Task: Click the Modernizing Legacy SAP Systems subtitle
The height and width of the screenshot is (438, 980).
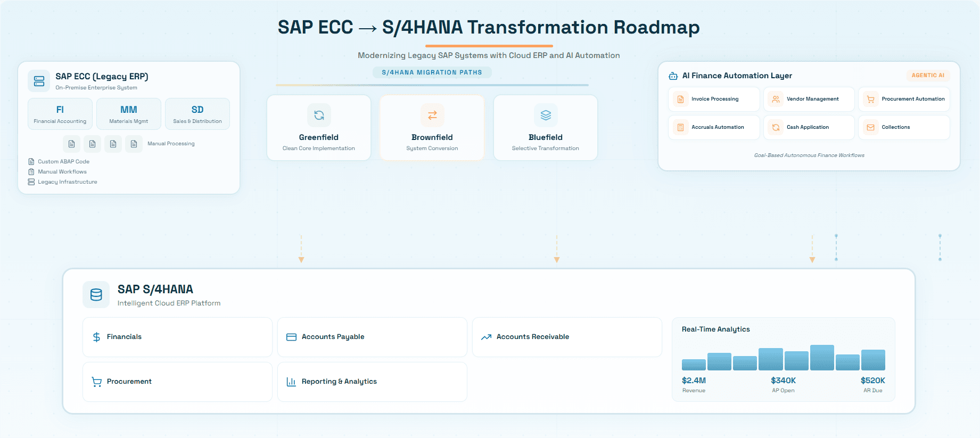Action: click(489, 55)
